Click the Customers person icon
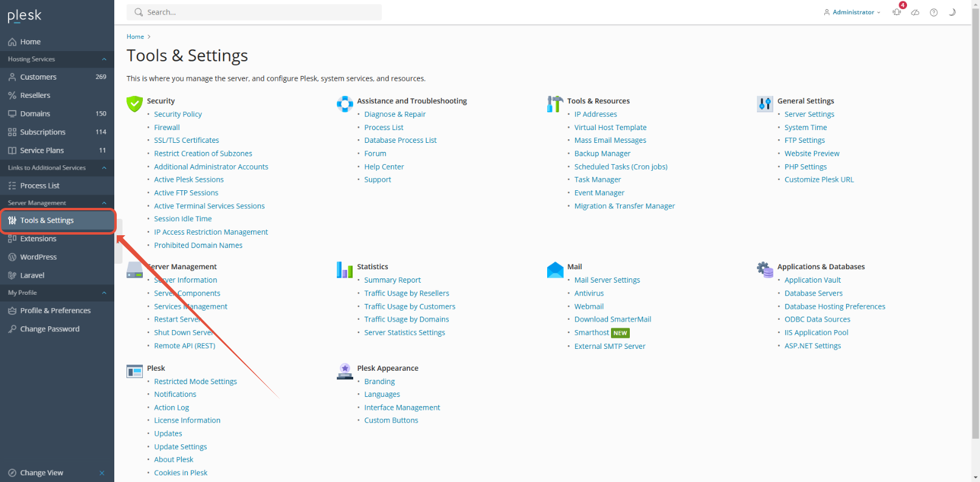This screenshot has width=980, height=482. coord(12,77)
